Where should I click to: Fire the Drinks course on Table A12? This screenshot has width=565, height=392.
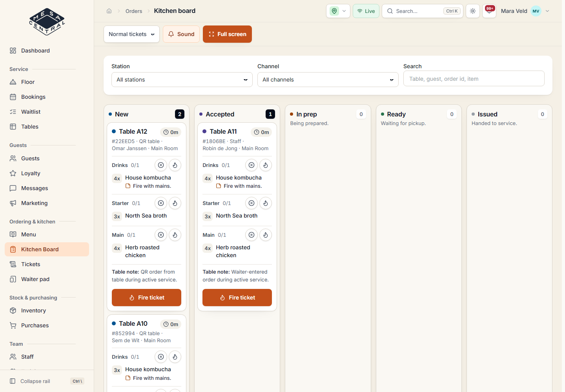(175, 165)
